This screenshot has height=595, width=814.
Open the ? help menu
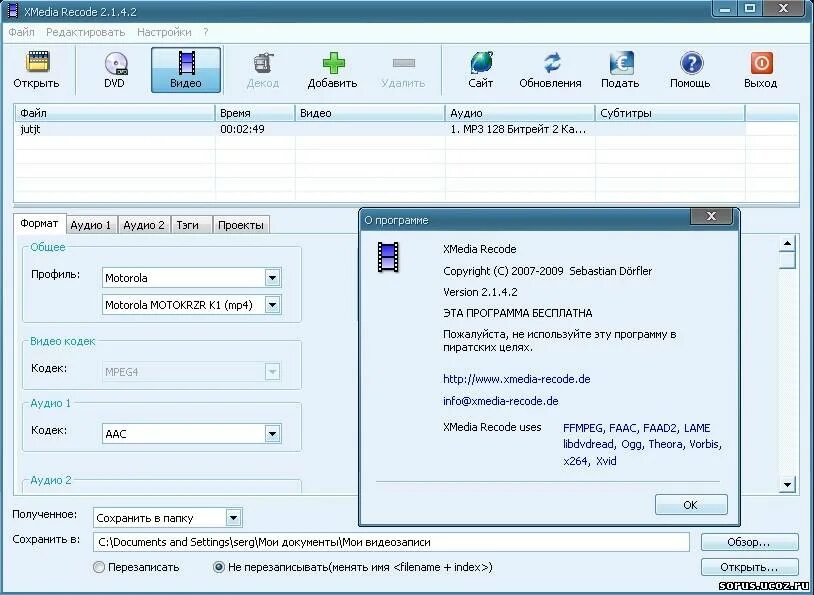point(206,32)
